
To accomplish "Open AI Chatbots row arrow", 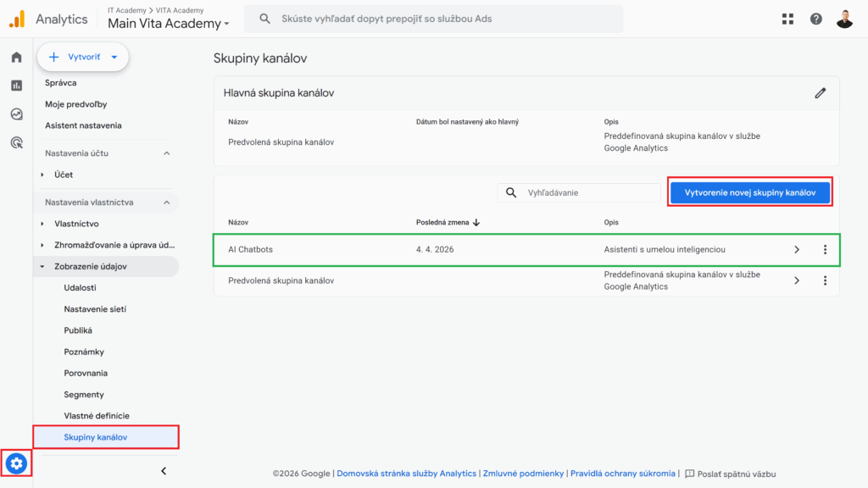I will (x=797, y=250).
